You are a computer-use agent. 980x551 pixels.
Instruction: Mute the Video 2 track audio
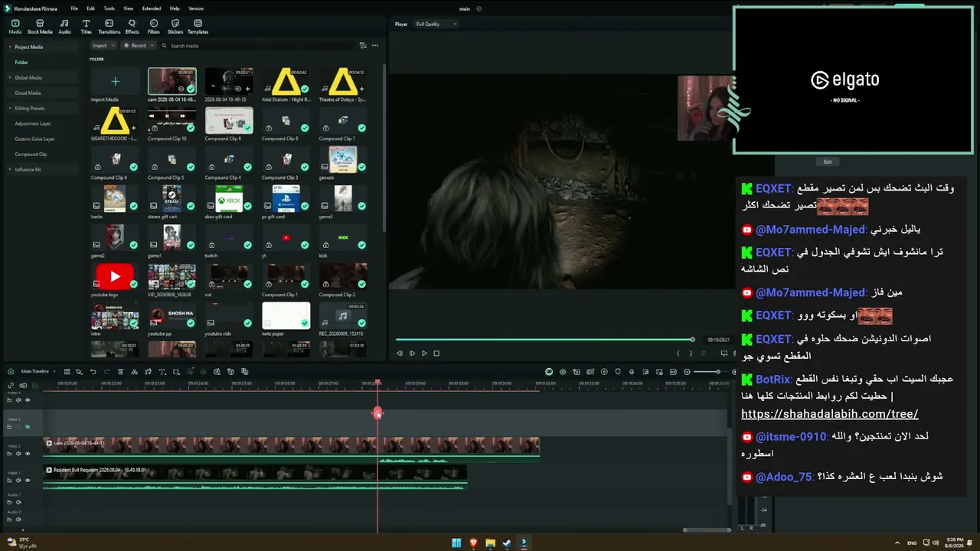[18, 453]
